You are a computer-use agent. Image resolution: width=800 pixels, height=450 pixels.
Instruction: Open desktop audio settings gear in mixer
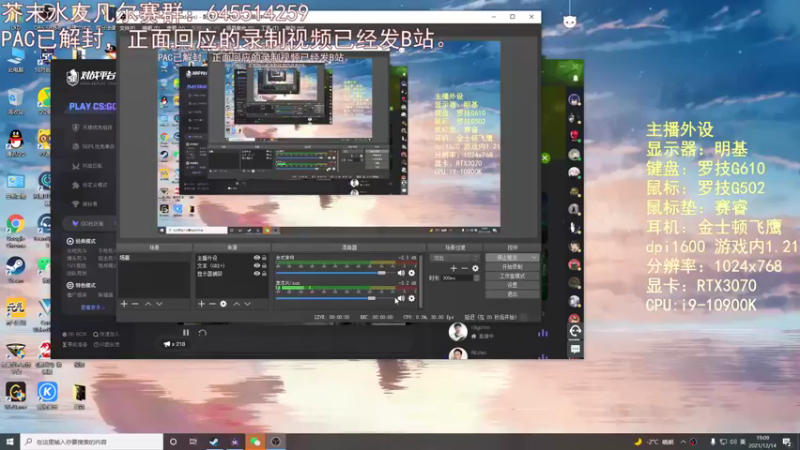412,273
